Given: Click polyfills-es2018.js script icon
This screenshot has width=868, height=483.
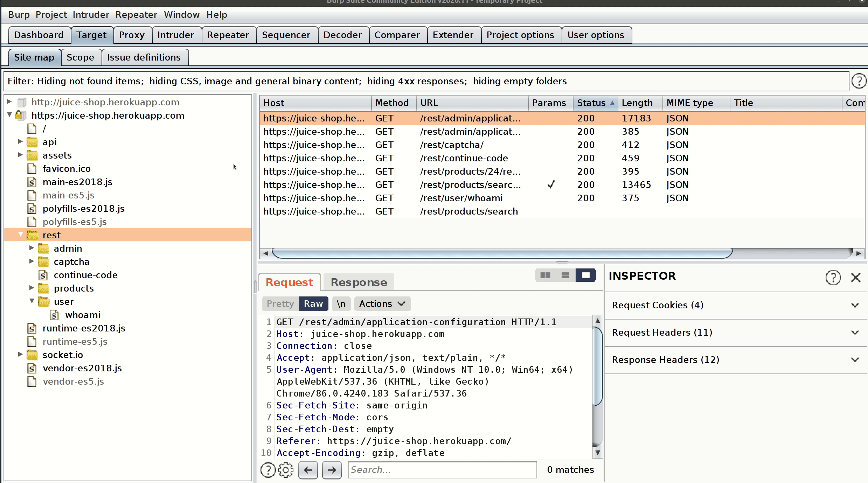Looking at the screenshot, I should (32, 209).
